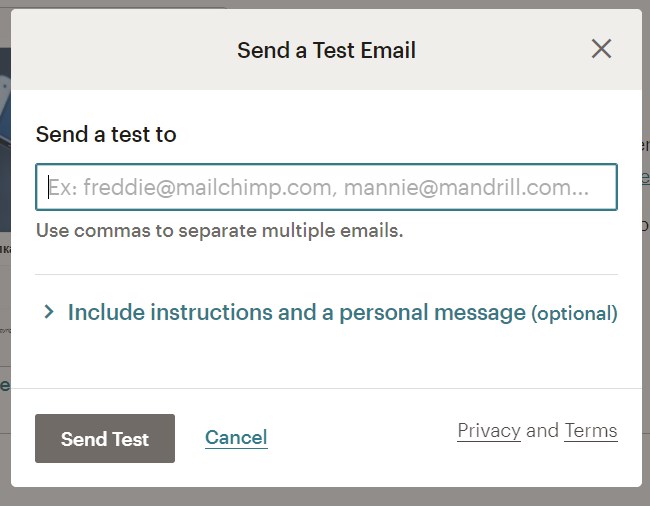Click the empty footer area beside Cancel
This screenshot has height=506, width=650.
(360, 438)
